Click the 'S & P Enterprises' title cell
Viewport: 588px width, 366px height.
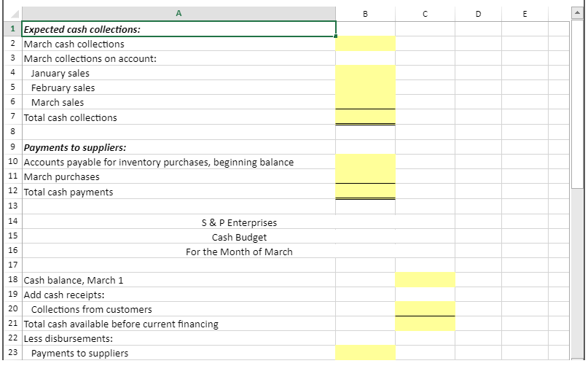coord(239,222)
